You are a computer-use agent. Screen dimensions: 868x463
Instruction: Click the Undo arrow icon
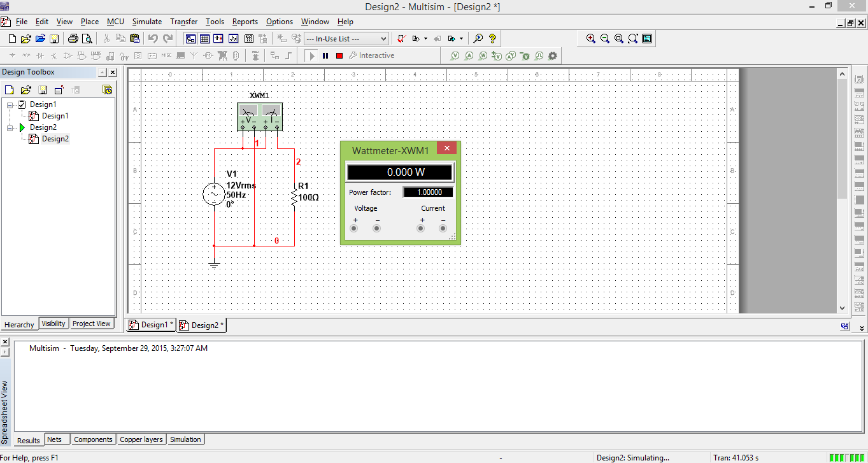pos(153,39)
